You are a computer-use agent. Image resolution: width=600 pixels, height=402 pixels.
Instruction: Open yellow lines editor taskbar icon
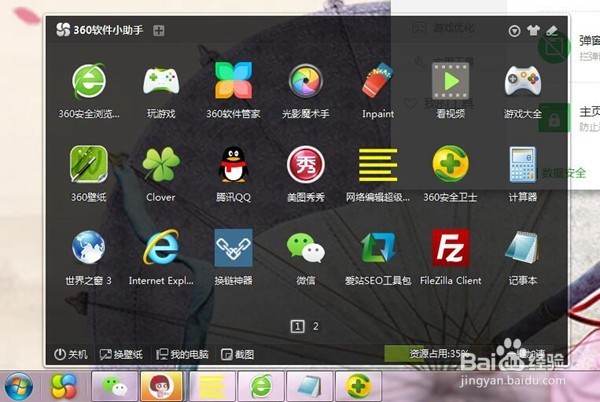pos(212,386)
